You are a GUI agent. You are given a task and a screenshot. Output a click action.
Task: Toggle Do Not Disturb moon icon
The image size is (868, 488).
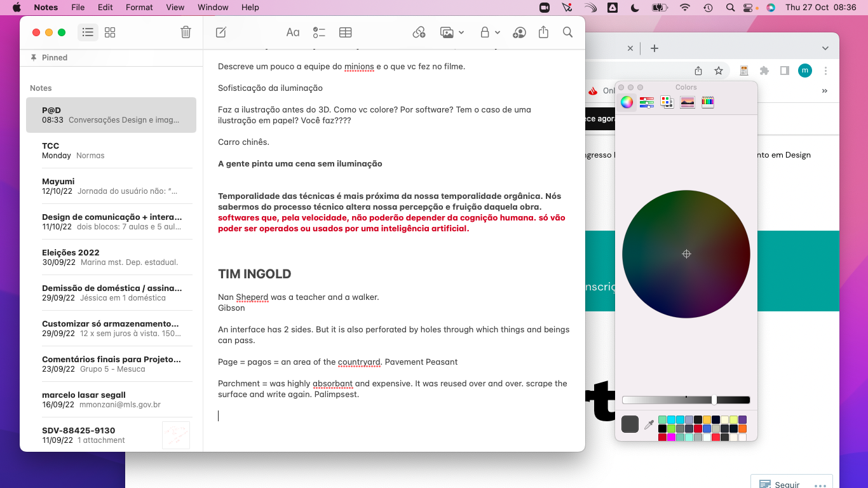pyautogui.click(x=634, y=7)
